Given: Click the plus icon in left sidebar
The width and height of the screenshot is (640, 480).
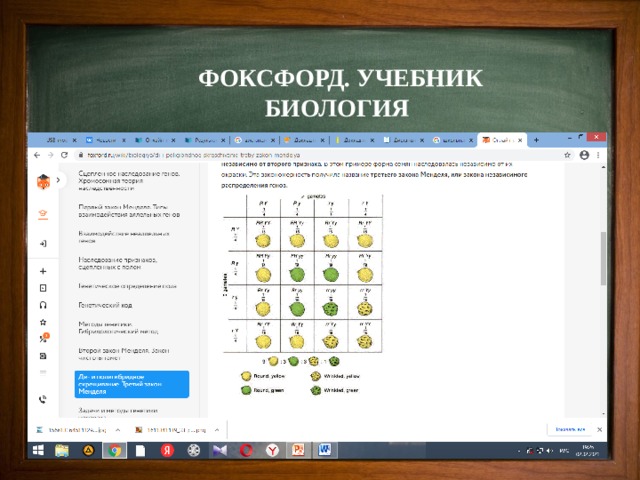Looking at the screenshot, I should point(43,271).
